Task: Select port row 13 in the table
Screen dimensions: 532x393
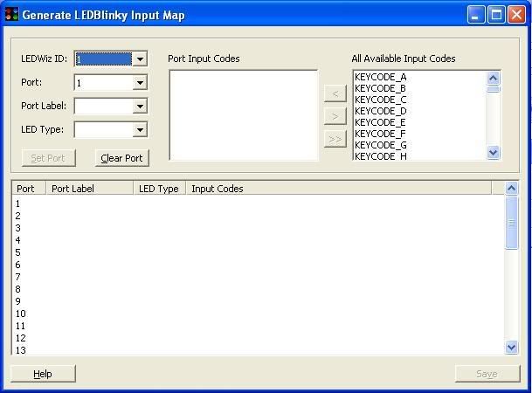Action: [258, 350]
